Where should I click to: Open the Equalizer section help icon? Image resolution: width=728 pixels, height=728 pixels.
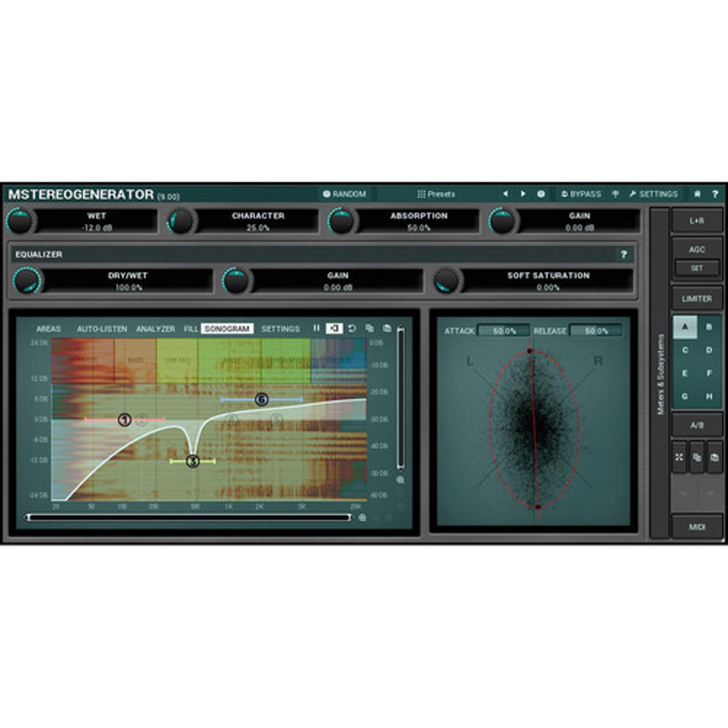click(624, 254)
